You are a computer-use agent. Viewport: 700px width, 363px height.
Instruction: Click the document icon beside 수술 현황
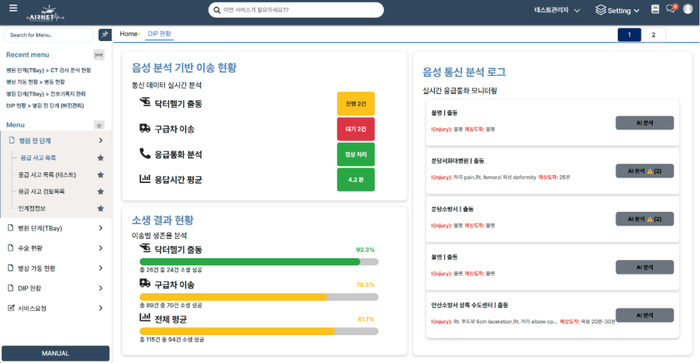[11, 247]
